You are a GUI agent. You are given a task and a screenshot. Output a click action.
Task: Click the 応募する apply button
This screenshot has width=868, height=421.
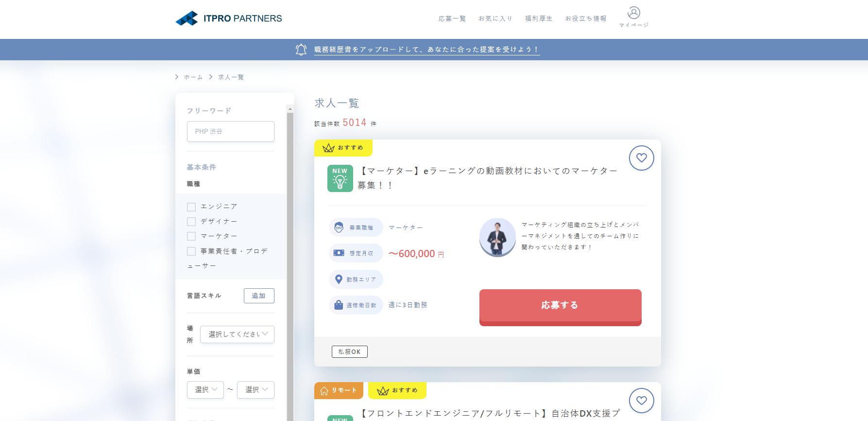560,307
